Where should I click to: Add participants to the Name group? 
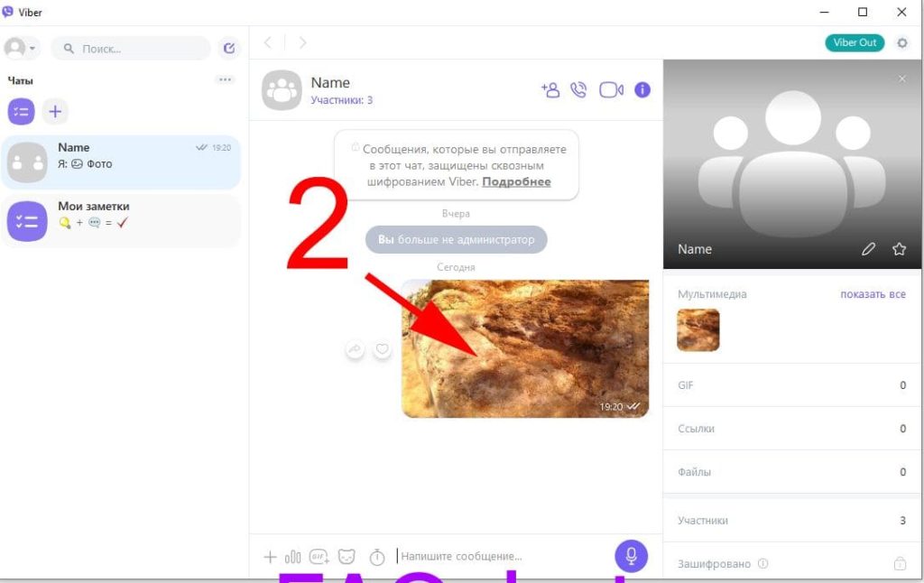[550, 89]
